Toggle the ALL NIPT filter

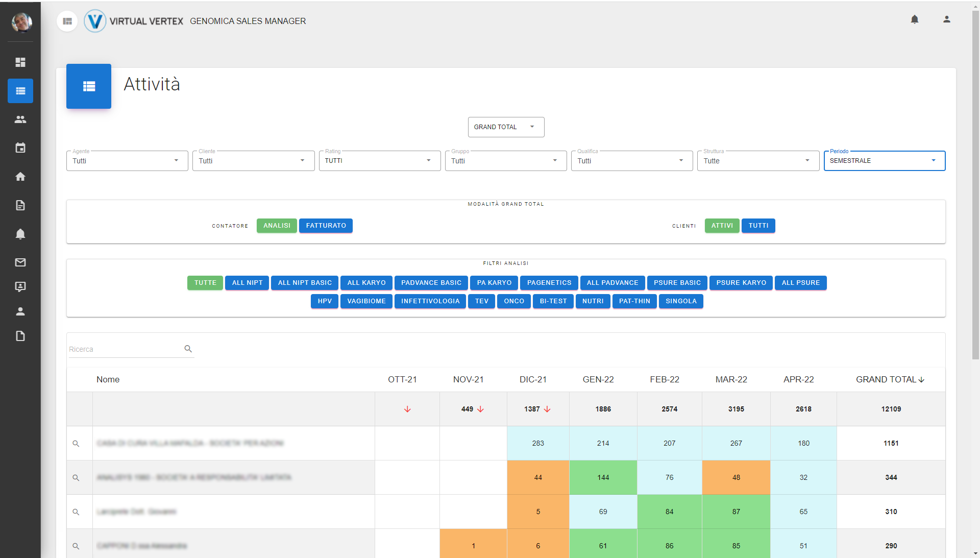(x=247, y=283)
